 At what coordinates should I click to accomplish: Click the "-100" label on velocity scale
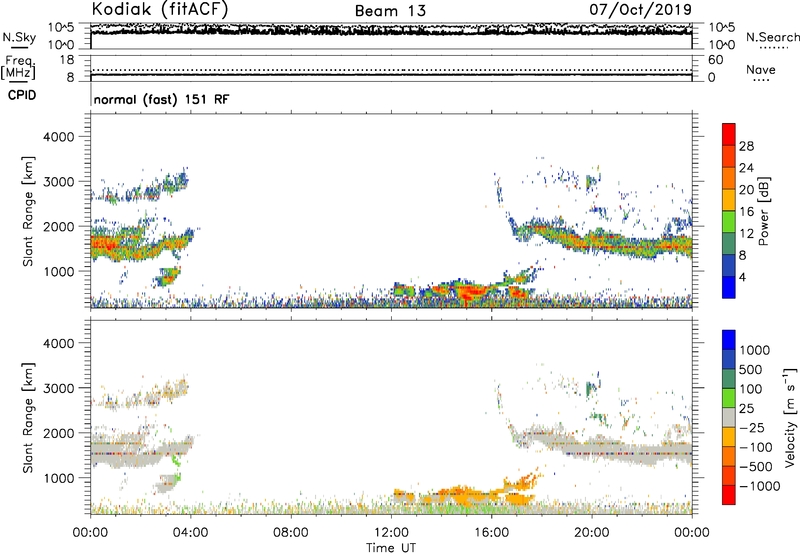click(x=755, y=447)
